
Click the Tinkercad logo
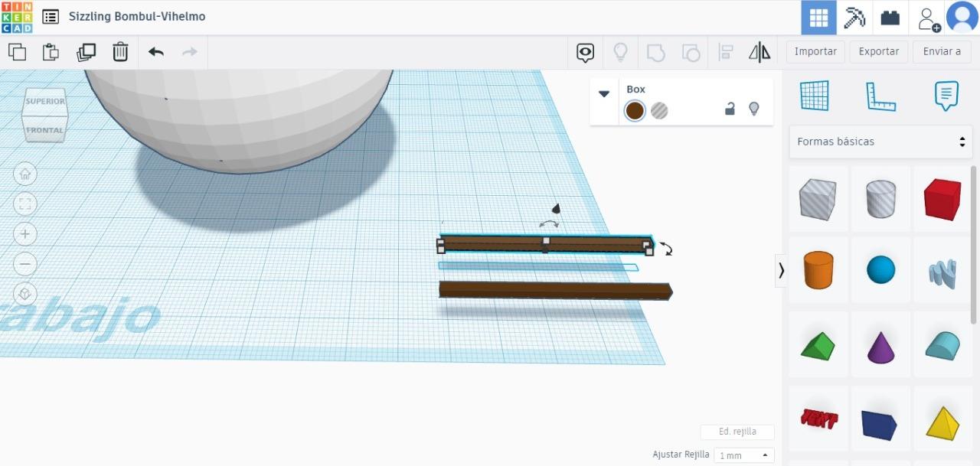17,17
